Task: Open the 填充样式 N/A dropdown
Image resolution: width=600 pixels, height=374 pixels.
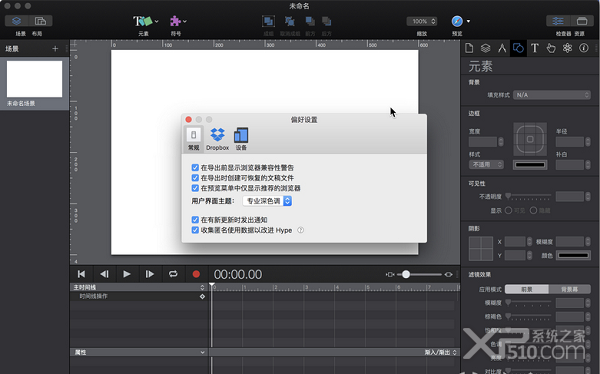Action: pos(552,95)
